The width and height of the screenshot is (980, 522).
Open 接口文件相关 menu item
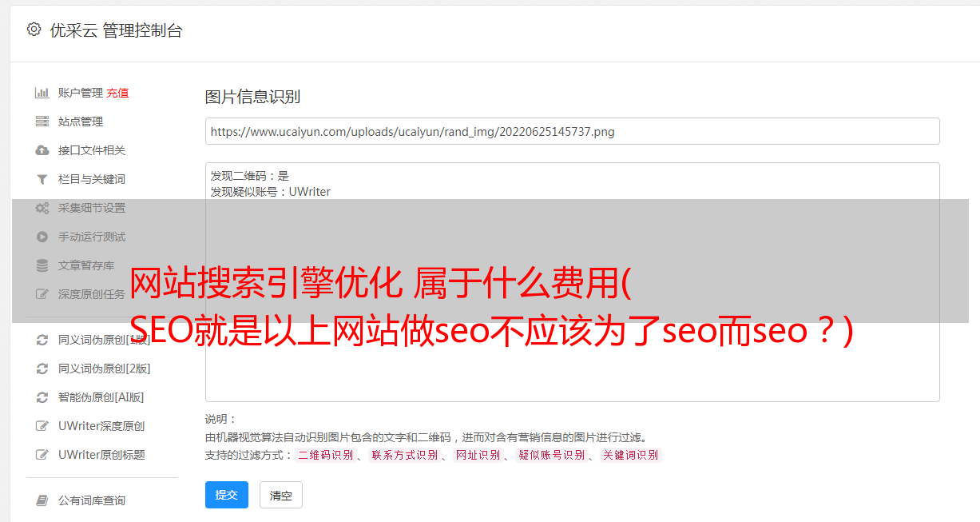point(92,150)
